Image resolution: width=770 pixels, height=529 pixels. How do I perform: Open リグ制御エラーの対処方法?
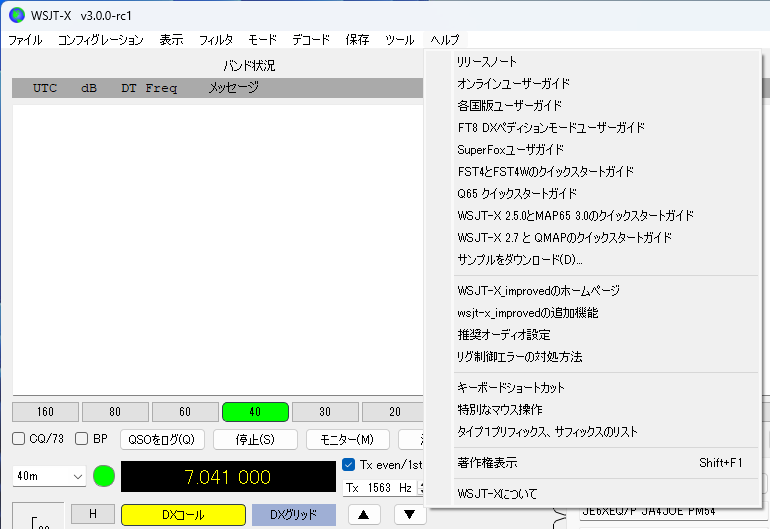click(593, 357)
